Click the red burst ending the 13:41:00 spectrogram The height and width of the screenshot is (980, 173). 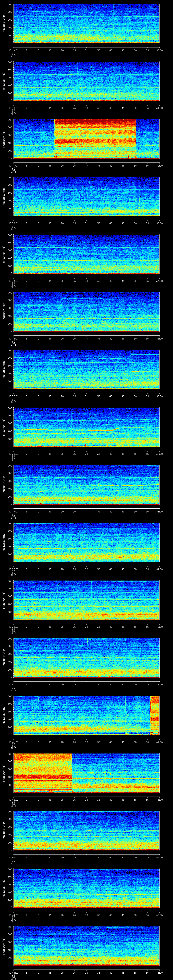click(155, 715)
